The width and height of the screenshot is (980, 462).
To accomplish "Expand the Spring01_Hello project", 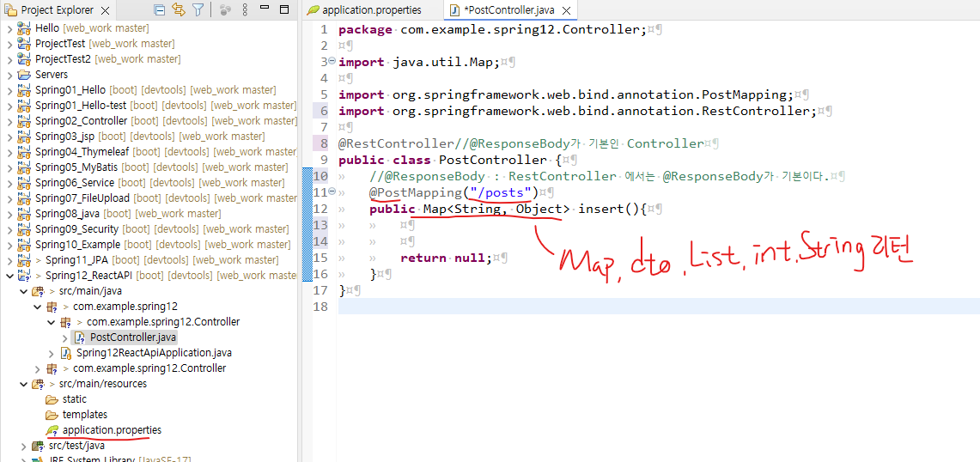I will click(9, 90).
